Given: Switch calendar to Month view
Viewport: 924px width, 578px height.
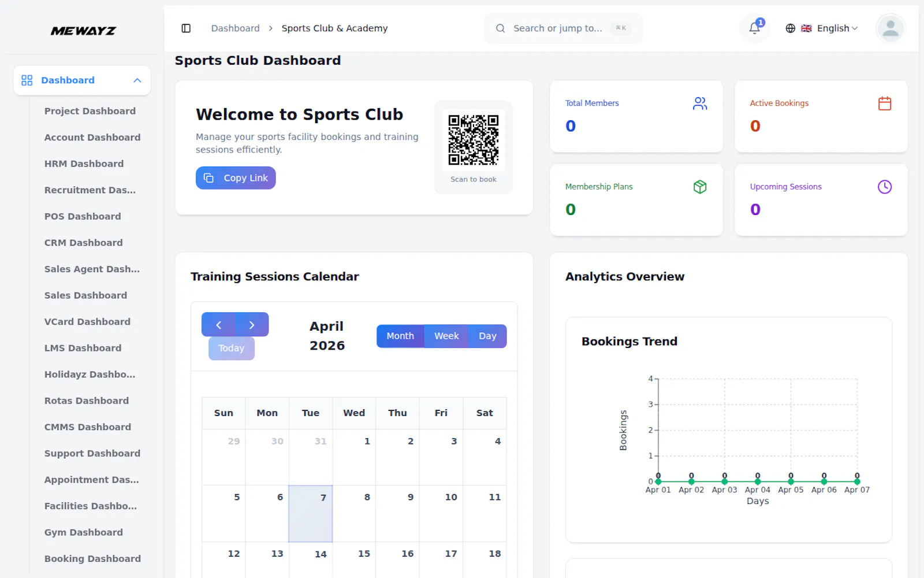Looking at the screenshot, I should coord(400,336).
